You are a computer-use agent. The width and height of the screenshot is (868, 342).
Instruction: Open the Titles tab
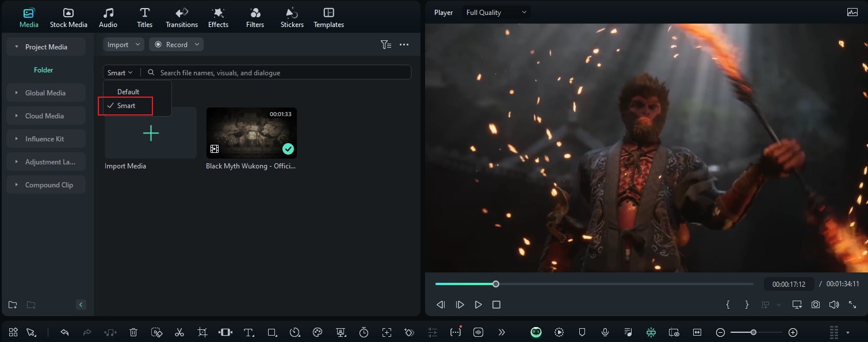pyautogui.click(x=144, y=18)
